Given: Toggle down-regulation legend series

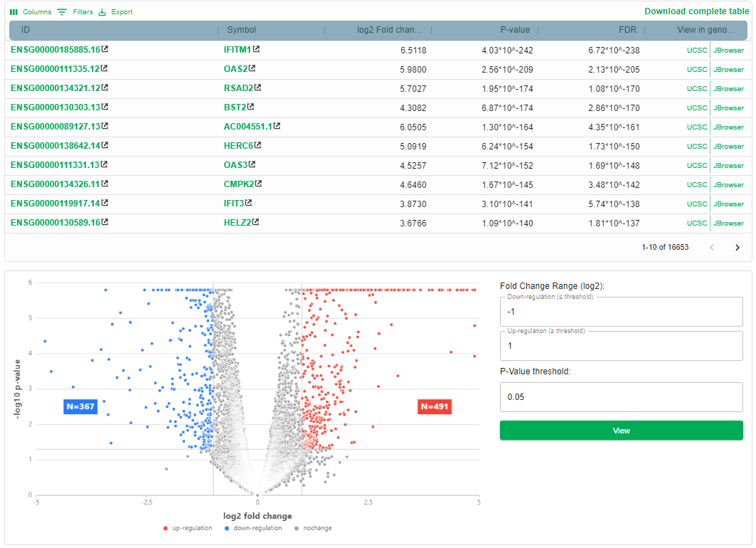Looking at the screenshot, I should click(x=252, y=528).
